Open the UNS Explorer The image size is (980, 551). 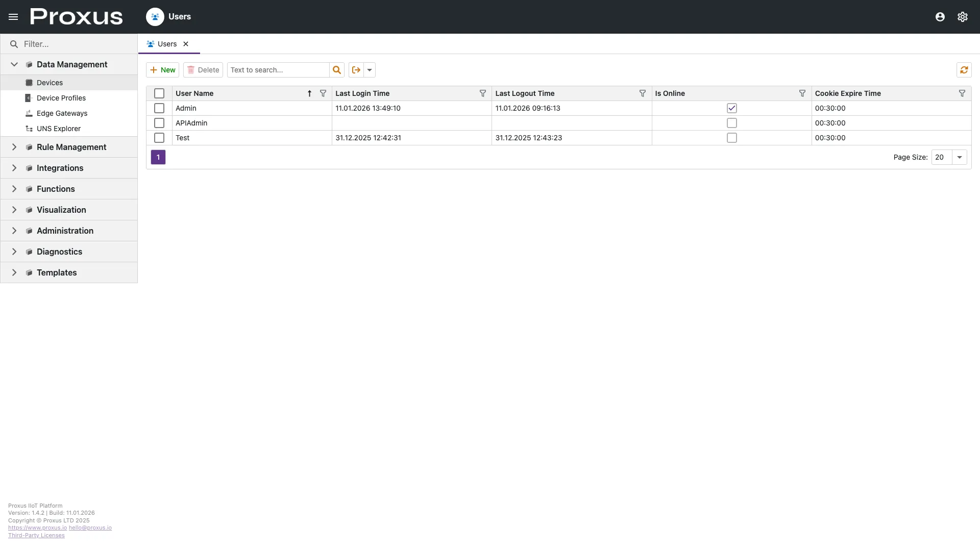60,129
